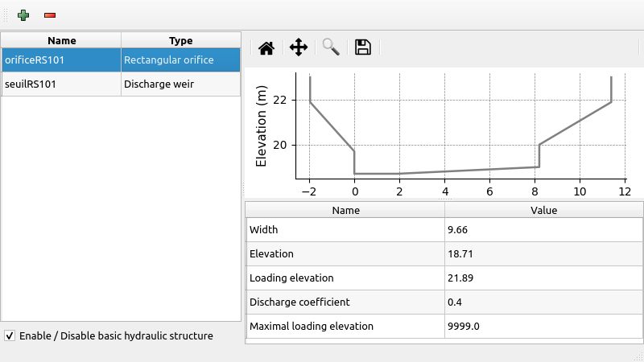644x362 pixels.
Task: Select the seuilRS101 structure row
Action: click(61, 84)
